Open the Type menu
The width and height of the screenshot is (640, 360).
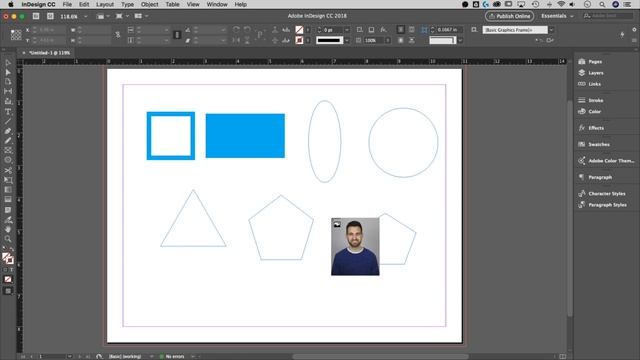[x=127, y=4]
